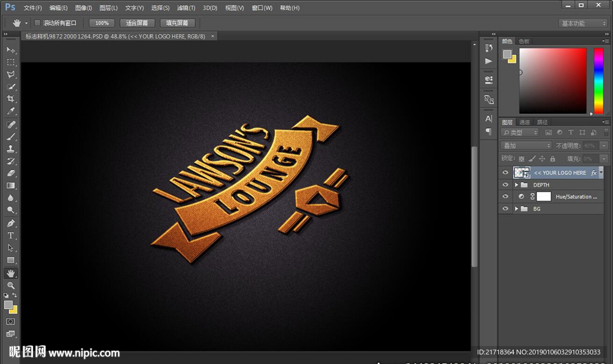Select the Clone Stamp tool

coord(11,148)
